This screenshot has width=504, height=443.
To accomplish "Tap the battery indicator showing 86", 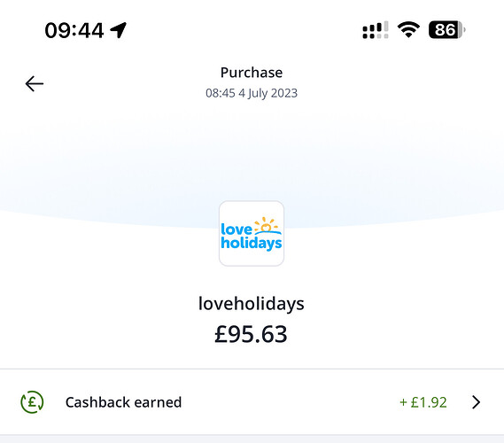I will point(446,30).
